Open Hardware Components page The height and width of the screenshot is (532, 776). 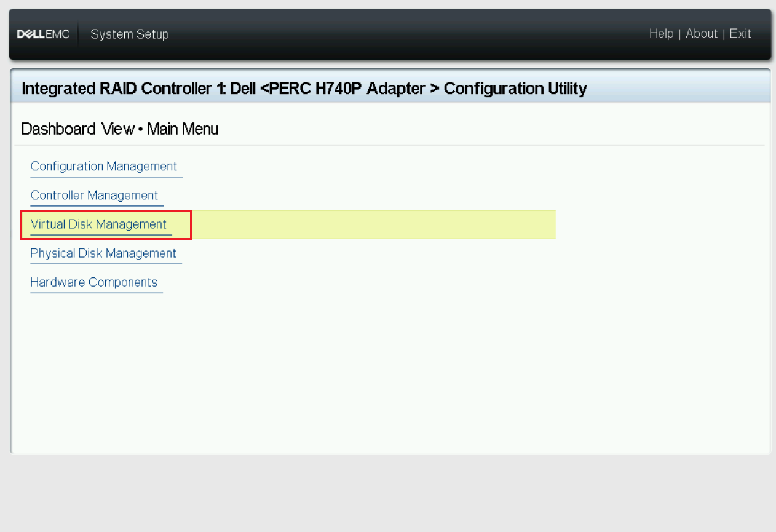(94, 282)
